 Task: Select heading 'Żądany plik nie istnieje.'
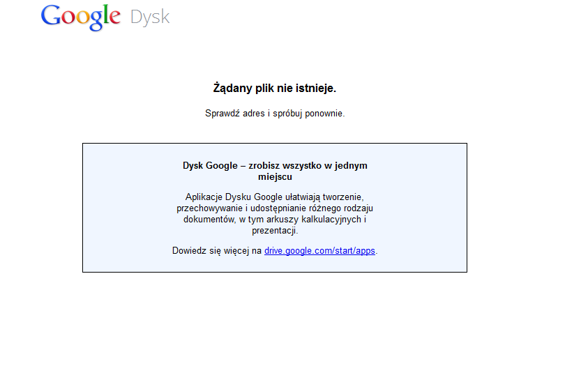point(275,88)
